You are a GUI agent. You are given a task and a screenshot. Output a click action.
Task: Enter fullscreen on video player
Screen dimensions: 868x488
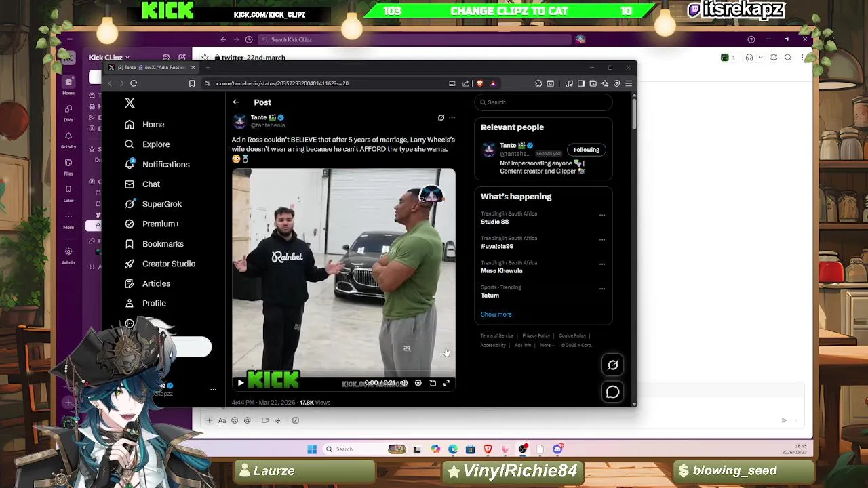point(447,383)
